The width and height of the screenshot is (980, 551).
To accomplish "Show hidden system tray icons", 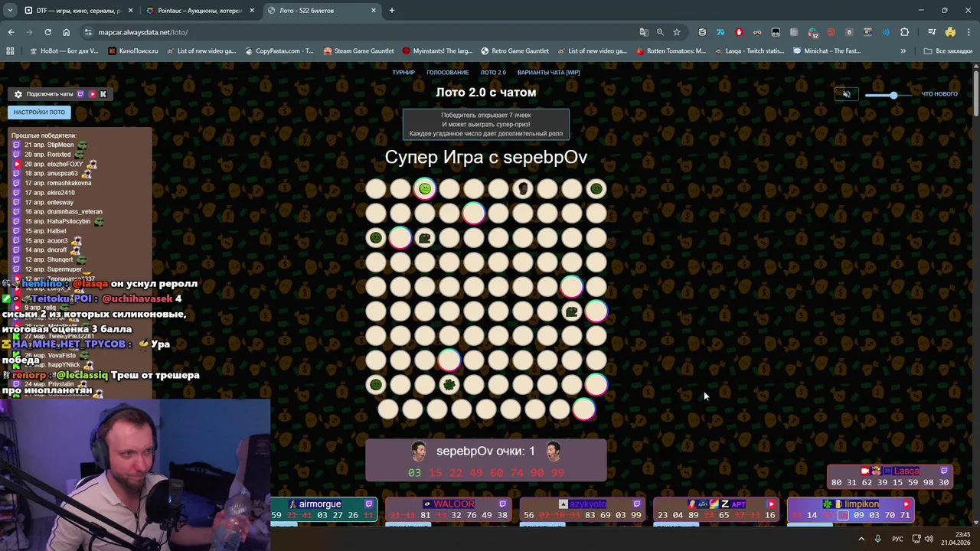I will 861,539.
